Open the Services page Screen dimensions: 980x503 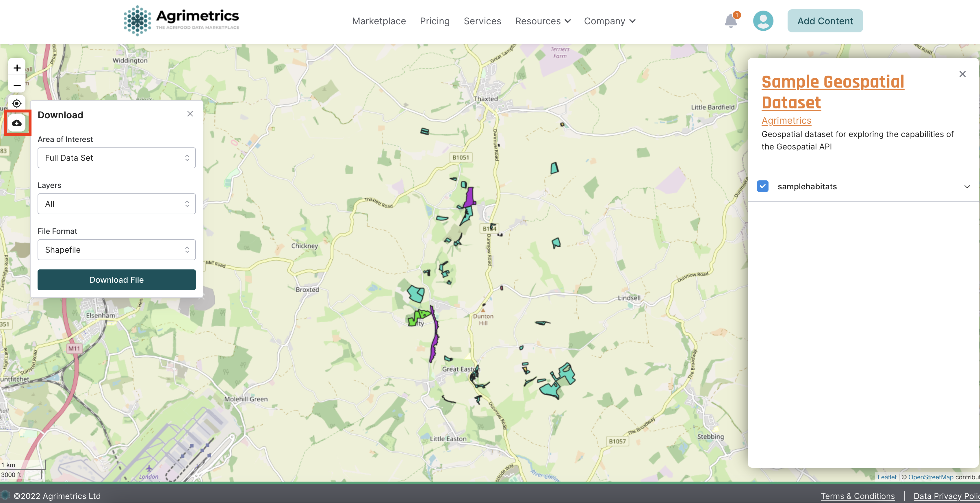pos(482,21)
